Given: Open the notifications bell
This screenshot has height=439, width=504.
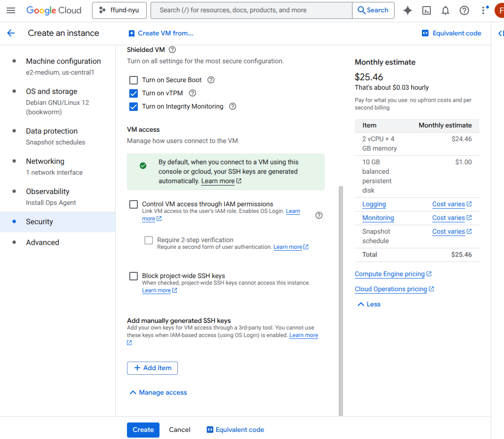Looking at the screenshot, I should tap(445, 10).
